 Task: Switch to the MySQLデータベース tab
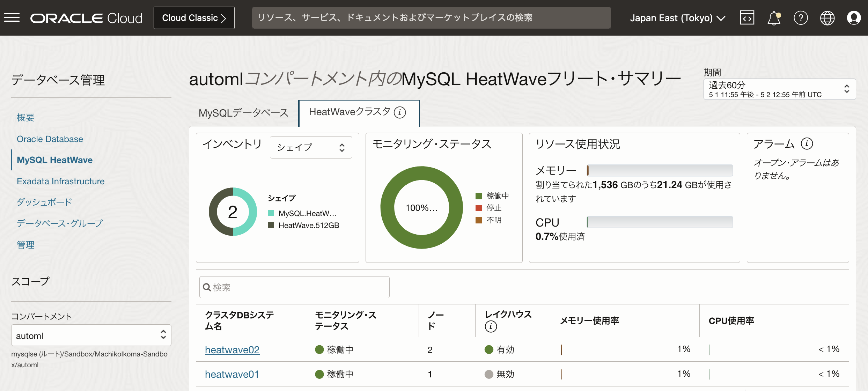pos(243,113)
